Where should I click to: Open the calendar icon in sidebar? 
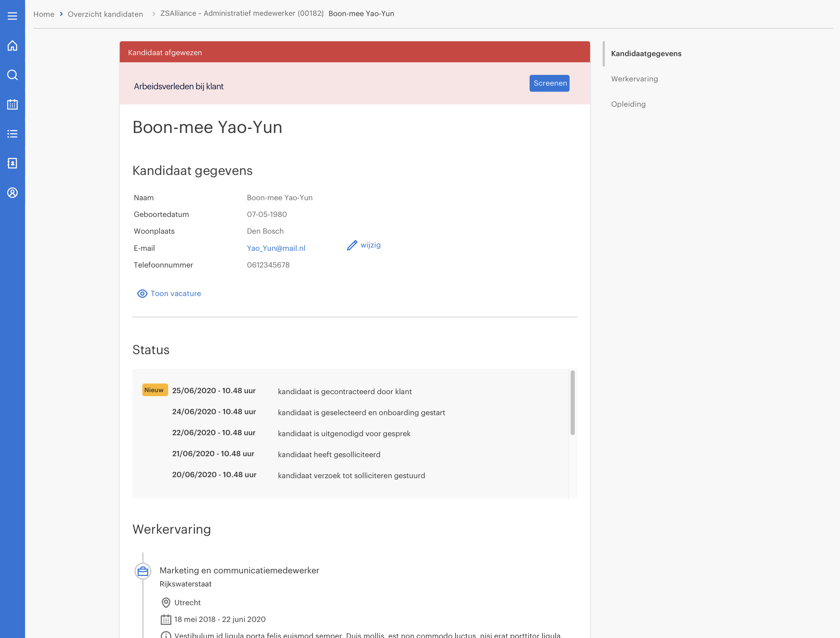tap(12, 104)
